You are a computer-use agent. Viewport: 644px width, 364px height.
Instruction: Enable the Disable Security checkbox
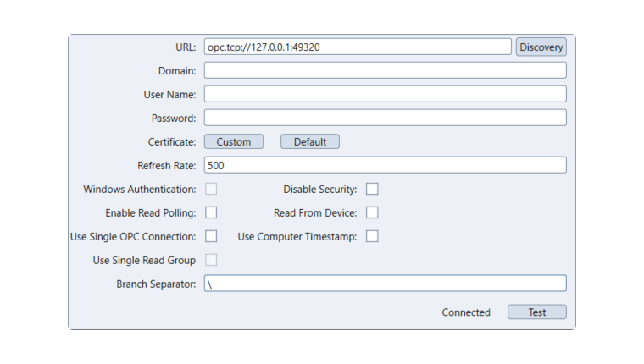point(372,189)
